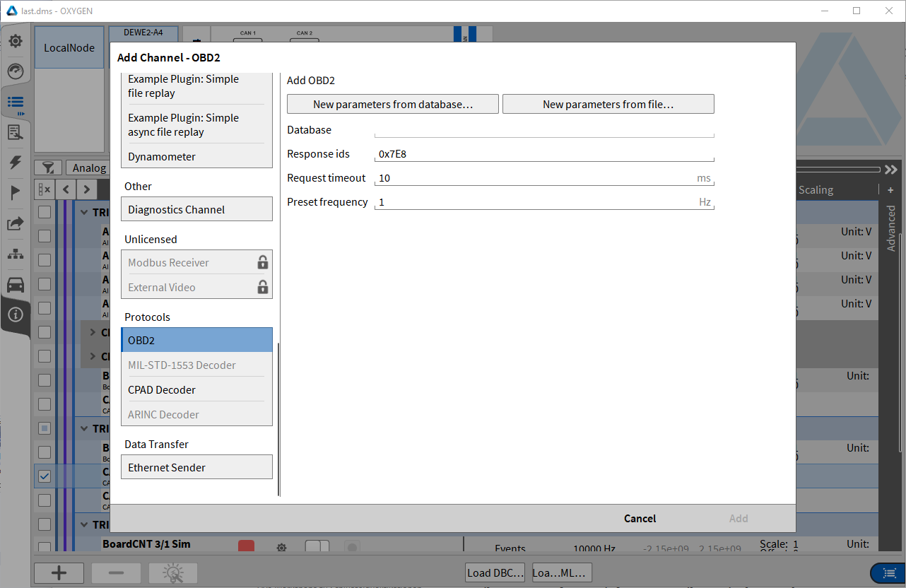
Task: Expand the double chevron at top right
Action: (890, 170)
